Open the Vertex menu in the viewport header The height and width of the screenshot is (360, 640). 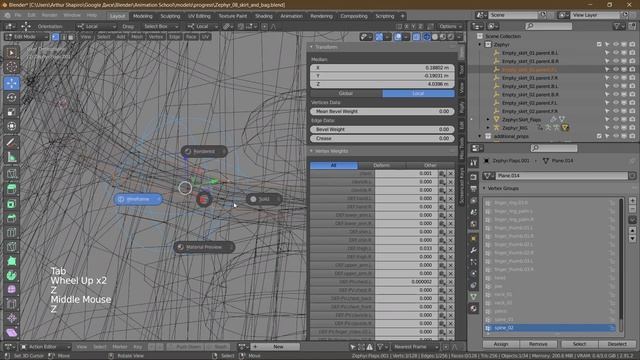(x=156, y=37)
